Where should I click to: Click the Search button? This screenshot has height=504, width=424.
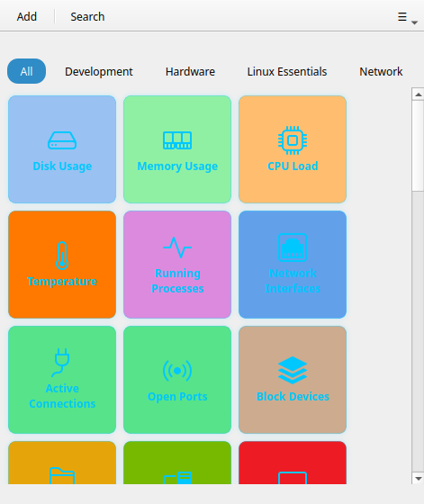[87, 17]
